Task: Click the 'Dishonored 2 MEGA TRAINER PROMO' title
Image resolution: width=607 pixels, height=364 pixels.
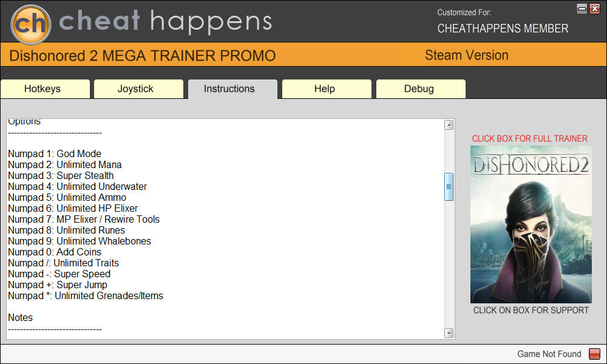Action: [x=143, y=56]
